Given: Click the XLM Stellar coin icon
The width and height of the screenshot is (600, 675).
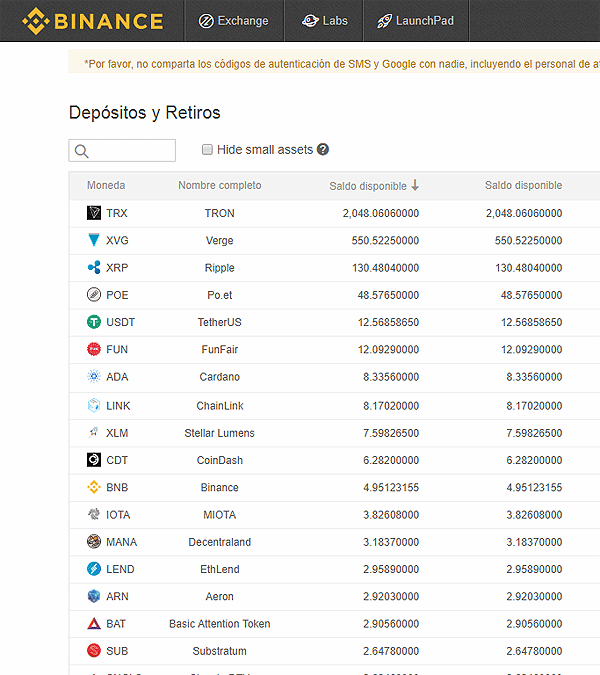Looking at the screenshot, I should (94, 432).
